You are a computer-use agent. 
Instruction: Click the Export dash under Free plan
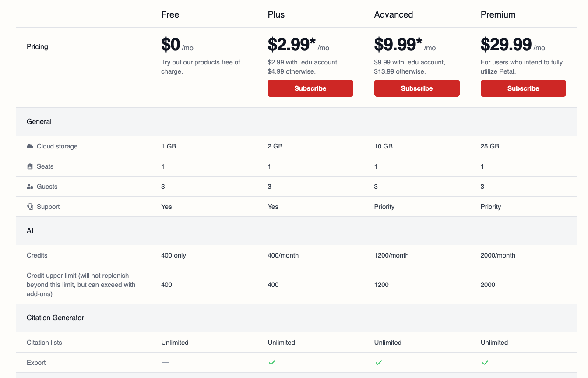coord(165,363)
